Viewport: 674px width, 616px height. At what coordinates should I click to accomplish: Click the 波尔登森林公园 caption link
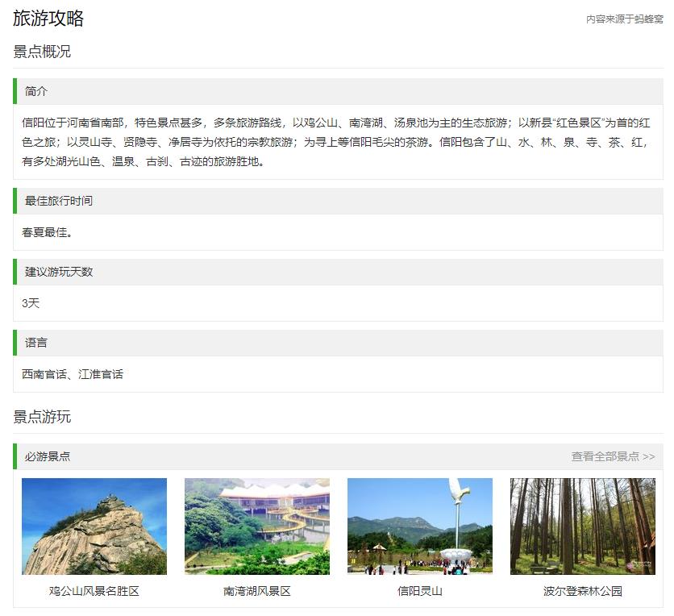click(583, 591)
